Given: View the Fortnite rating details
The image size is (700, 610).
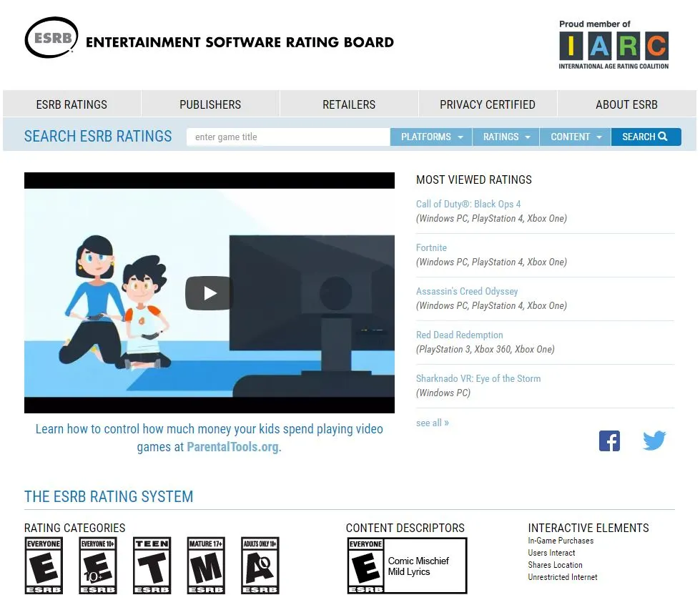Looking at the screenshot, I should pos(432,247).
